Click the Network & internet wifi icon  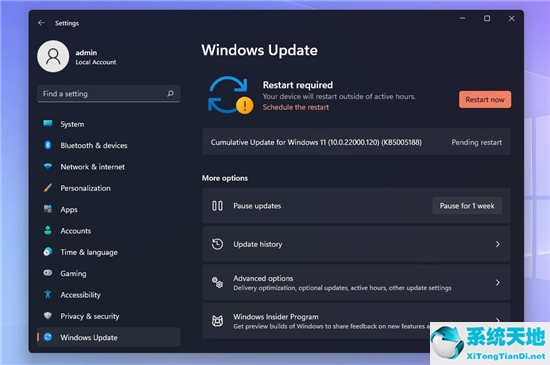tap(48, 166)
